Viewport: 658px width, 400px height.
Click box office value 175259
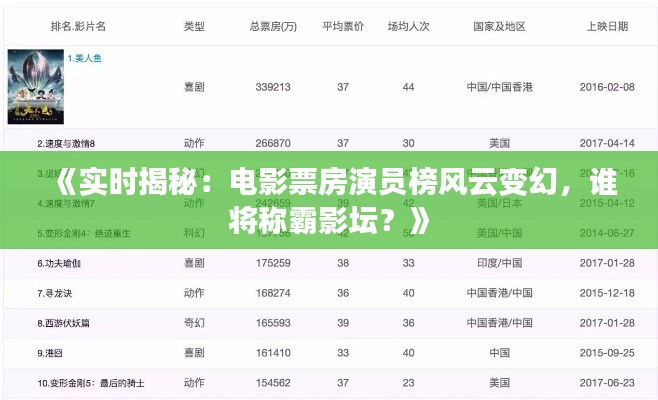click(x=273, y=263)
